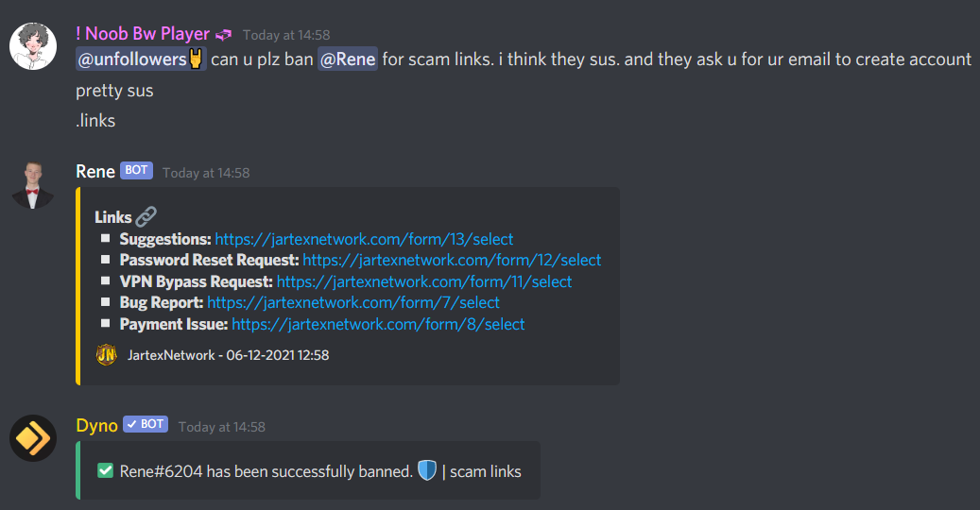Click the blue shield emoji in ban message
980x510 pixels.
(x=427, y=470)
